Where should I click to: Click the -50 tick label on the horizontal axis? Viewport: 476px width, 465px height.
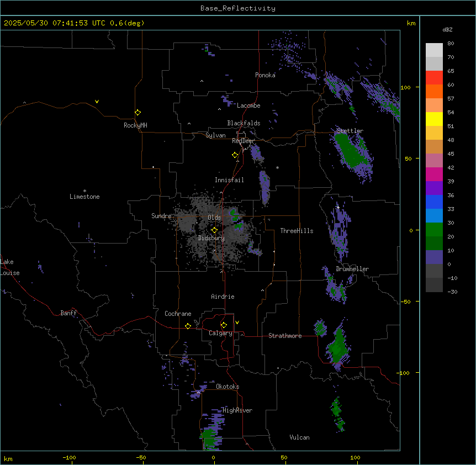pyautogui.click(x=141, y=457)
